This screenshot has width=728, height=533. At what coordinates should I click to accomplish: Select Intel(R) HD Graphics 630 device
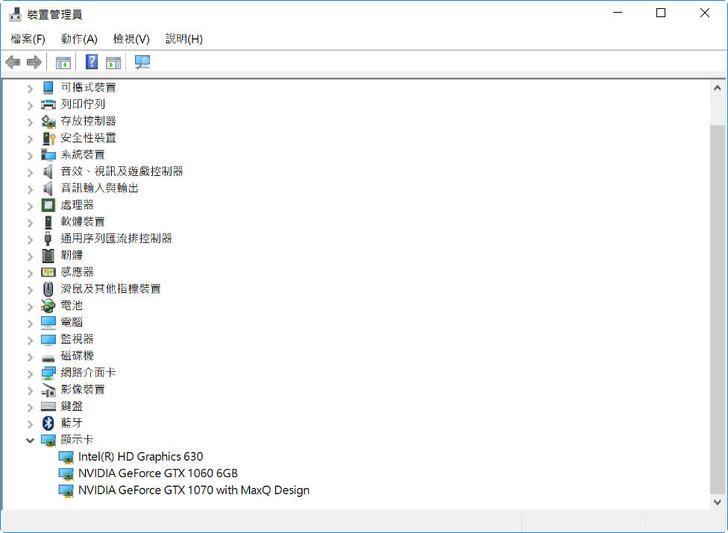tap(140, 457)
